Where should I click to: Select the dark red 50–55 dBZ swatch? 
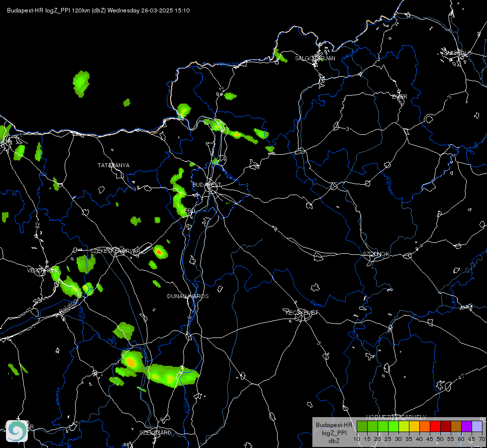(446, 426)
